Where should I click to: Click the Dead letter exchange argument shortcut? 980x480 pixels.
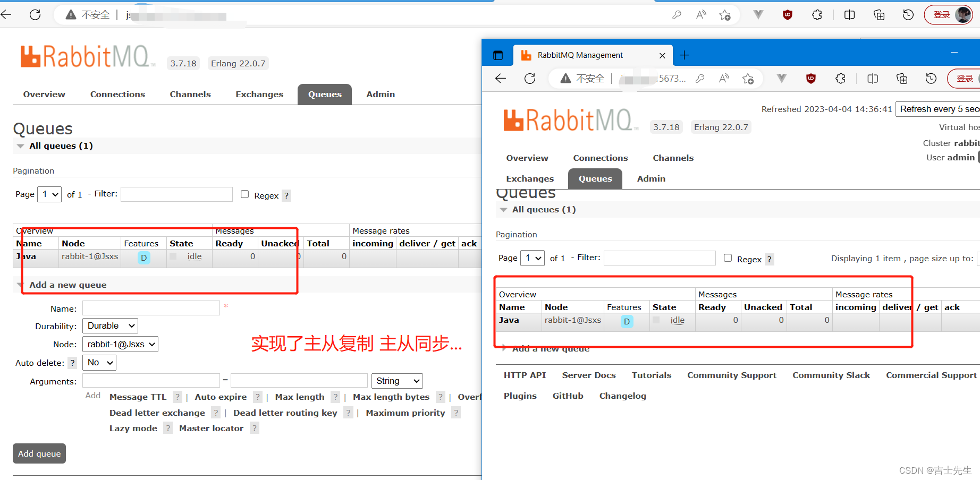click(x=157, y=413)
